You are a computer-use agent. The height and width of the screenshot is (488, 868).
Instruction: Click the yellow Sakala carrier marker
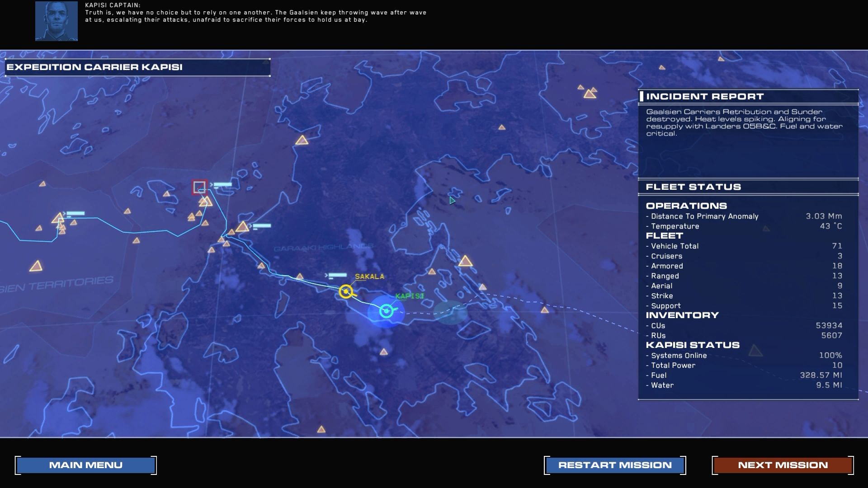point(346,291)
